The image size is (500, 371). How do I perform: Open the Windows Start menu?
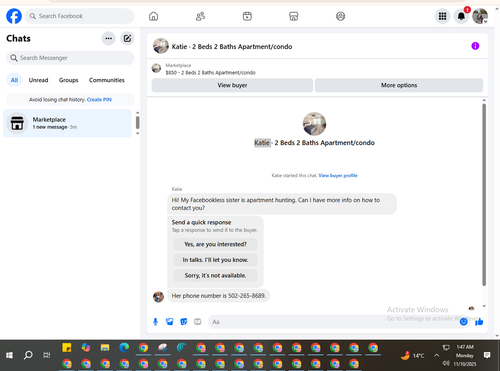(x=9, y=355)
